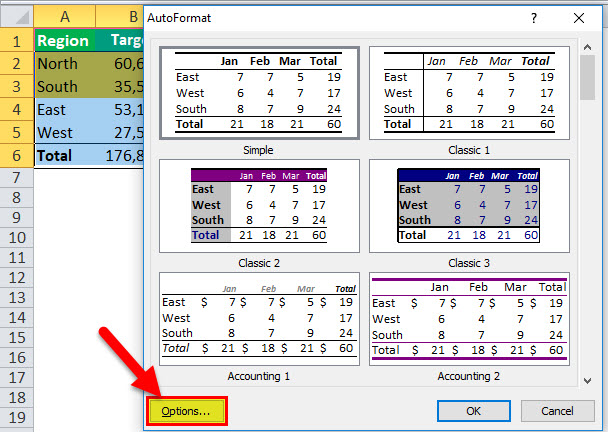Click the Classic 2 format label
Image resolution: width=608 pixels, height=432 pixels.
(259, 263)
